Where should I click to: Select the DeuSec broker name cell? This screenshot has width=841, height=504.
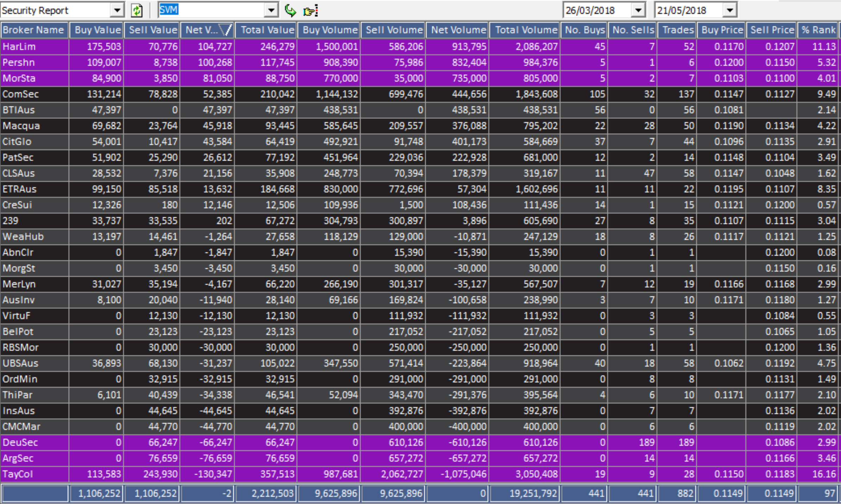point(34,442)
